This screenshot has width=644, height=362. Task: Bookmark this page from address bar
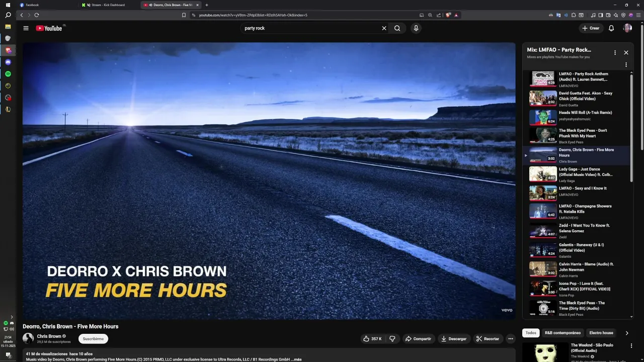tap(184, 15)
